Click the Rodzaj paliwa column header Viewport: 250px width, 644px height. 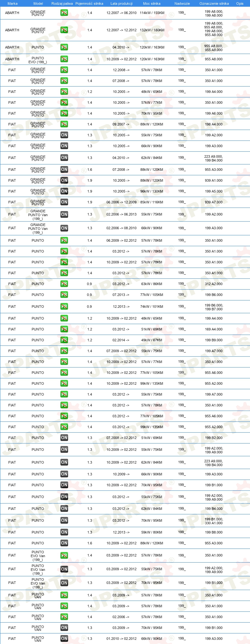62,4
